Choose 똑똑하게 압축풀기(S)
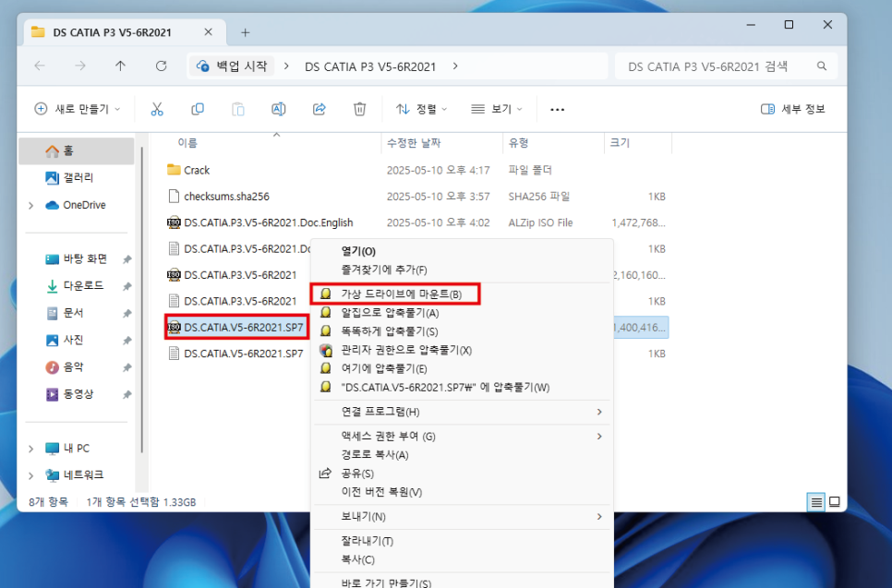892x588 pixels. pyautogui.click(x=462, y=331)
